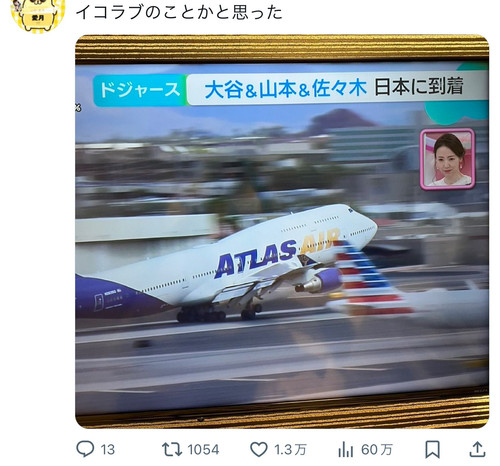Bookmark this tweet with the bookmark icon
500x466 pixels.
pyautogui.click(x=432, y=449)
